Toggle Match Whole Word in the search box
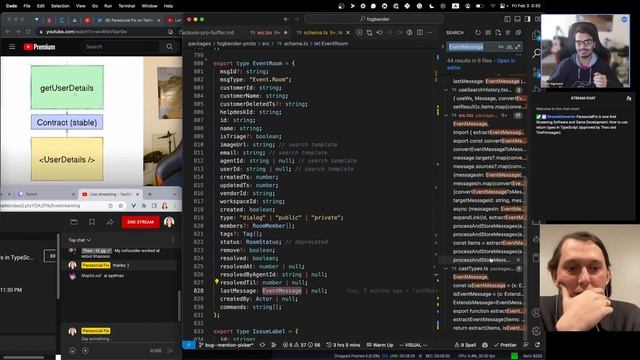 [509, 47]
